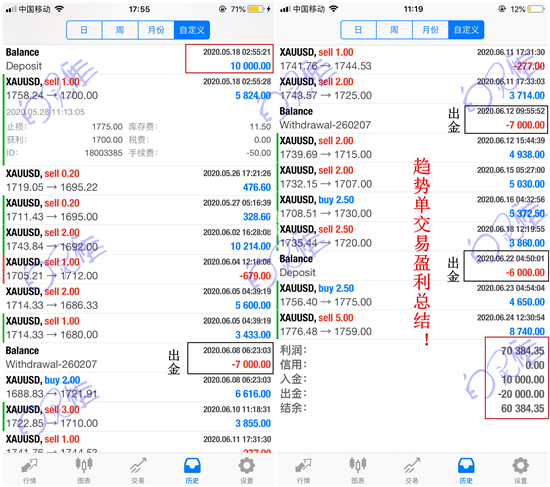Open Chart candlestick icon on left phone
Image resolution: width=550 pixels, height=487 pixels.
pos(84,471)
